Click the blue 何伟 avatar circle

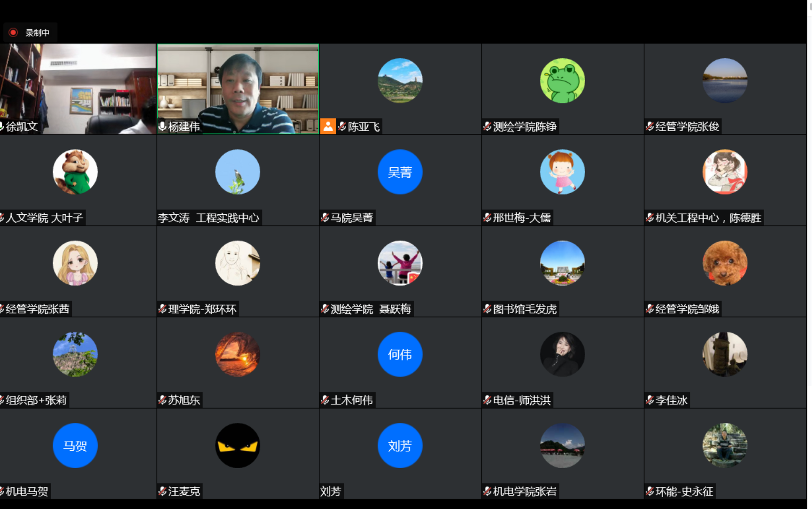(x=400, y=354)
